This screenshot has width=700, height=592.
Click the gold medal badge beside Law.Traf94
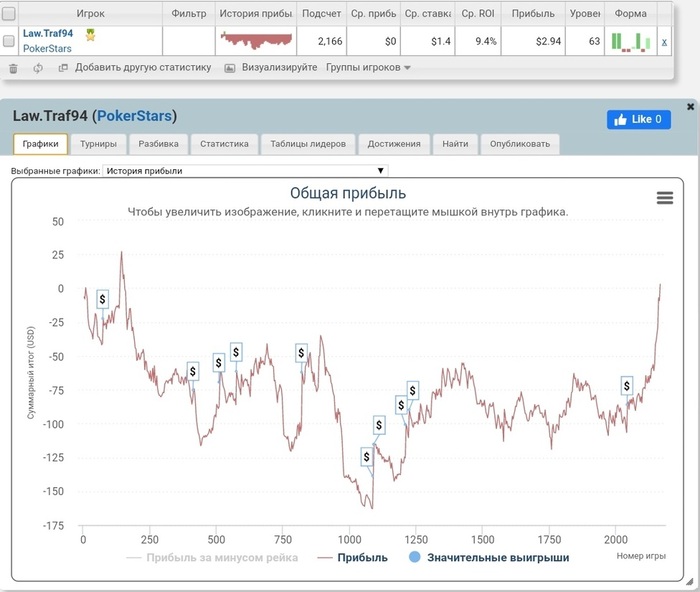coord(91,35)
